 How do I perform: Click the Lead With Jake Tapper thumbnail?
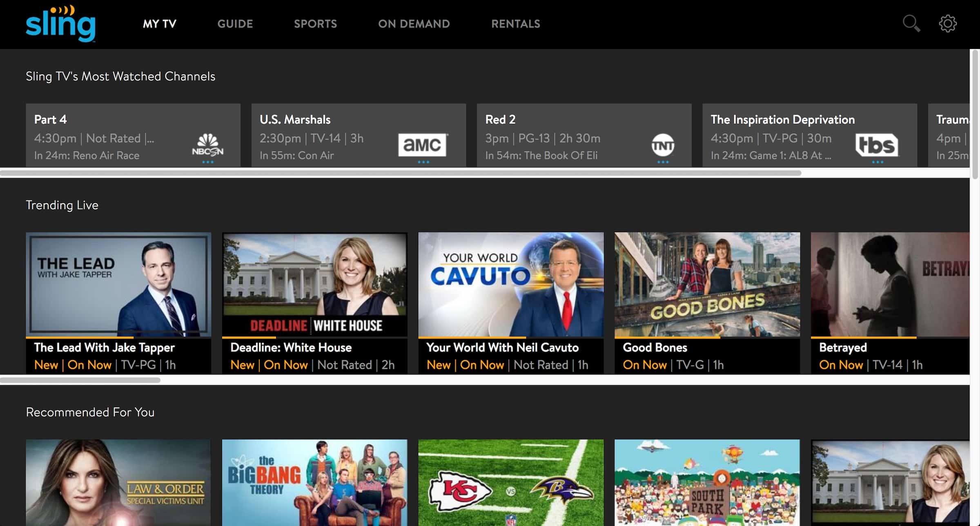(118, 284)
